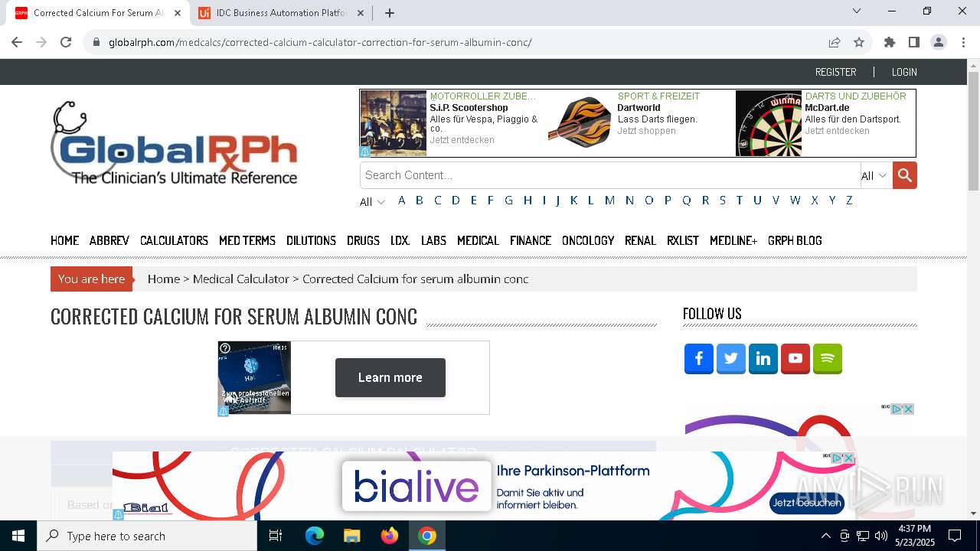Open Chrome extensions puzzle icon
980x551 pixels.
tap(890, 42)
